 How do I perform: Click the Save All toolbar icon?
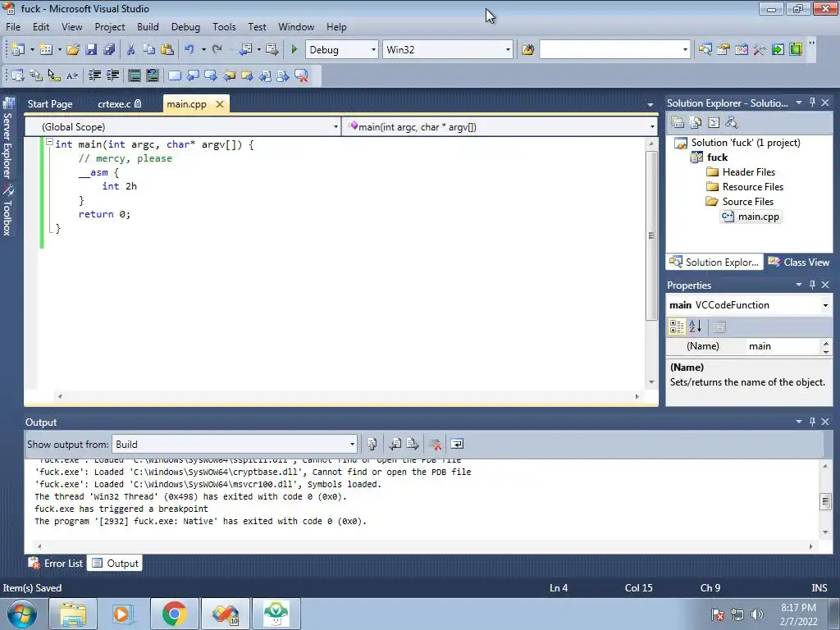coord(109,50)
